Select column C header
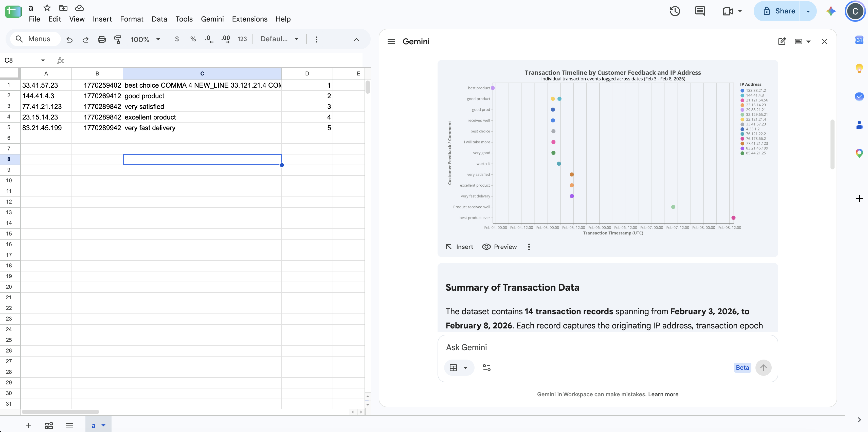 [202, 73]
